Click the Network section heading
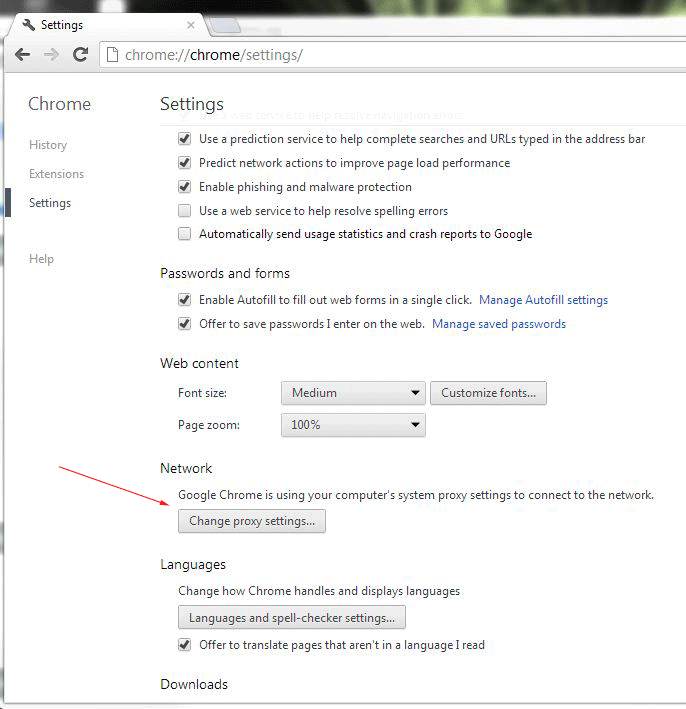The width and height of the screenshot is (686, 709). [x=186, y=468]
